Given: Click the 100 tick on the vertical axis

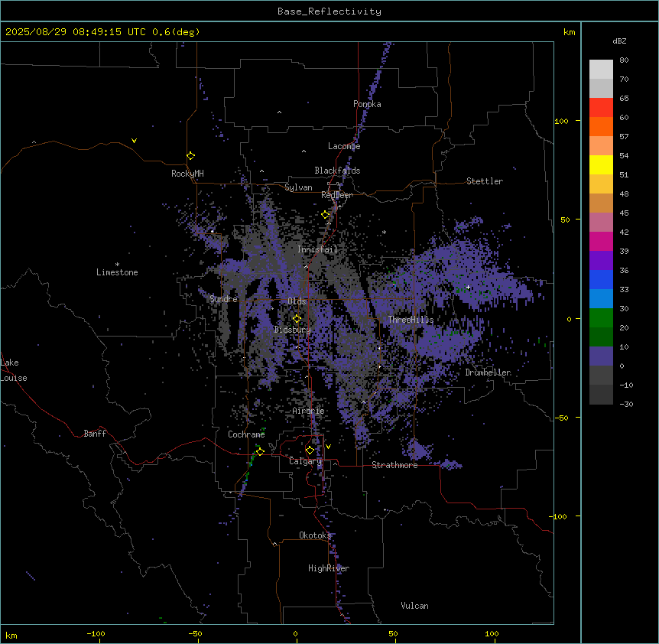Looking at the screenshot, I should 561,121.
